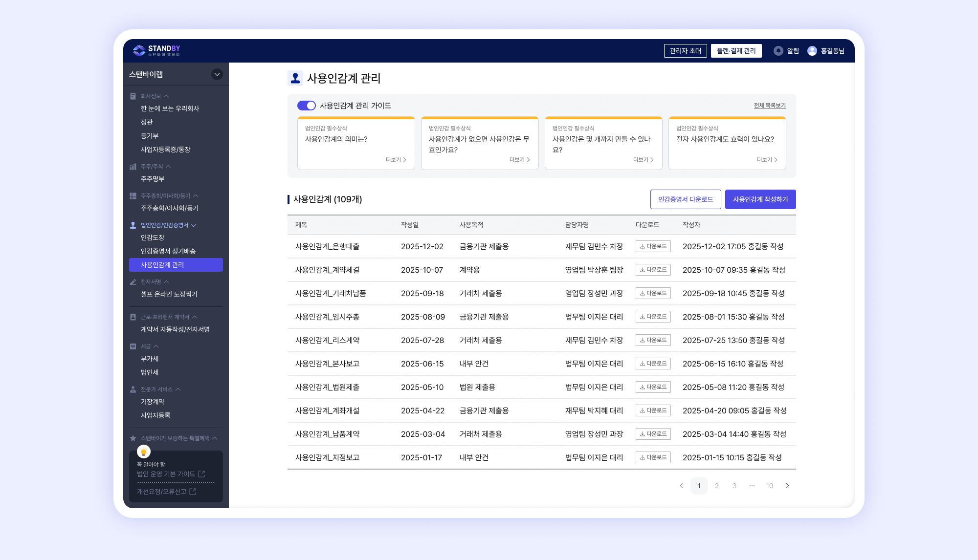Image resolution: width=978 pixels, height=560 pixels.
Task: Click the 세금 section icon in sidebar
Action: (x=133, y=346)
